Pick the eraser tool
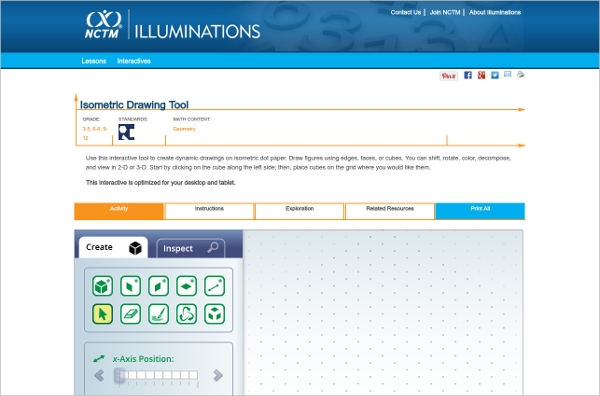The height and width of the screenshot is (396, 600). click(x=130, y=314)
